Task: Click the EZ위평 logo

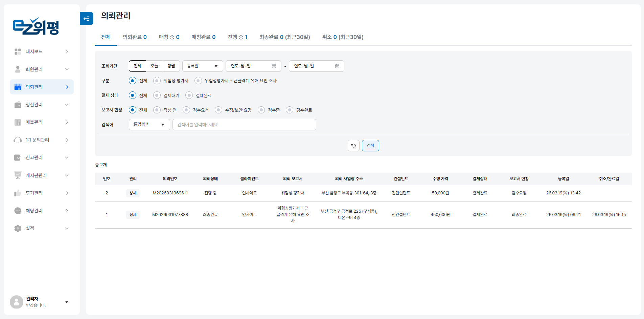Action: [36, 26]
